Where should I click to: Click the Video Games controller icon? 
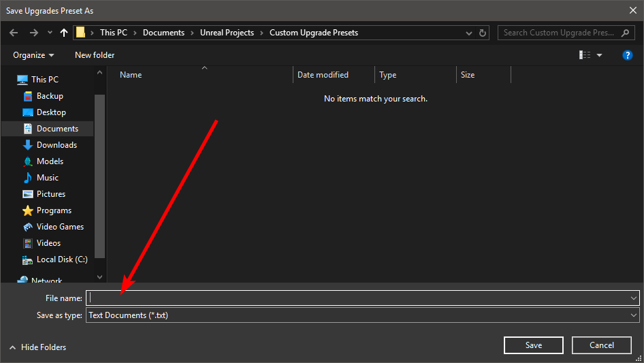tap(27, 227)
